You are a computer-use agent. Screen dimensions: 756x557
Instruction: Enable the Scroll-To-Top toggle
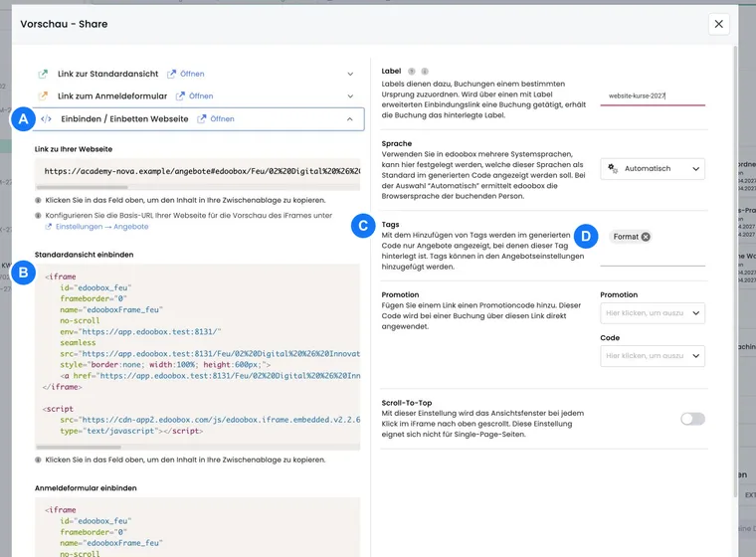coord(693,419)
